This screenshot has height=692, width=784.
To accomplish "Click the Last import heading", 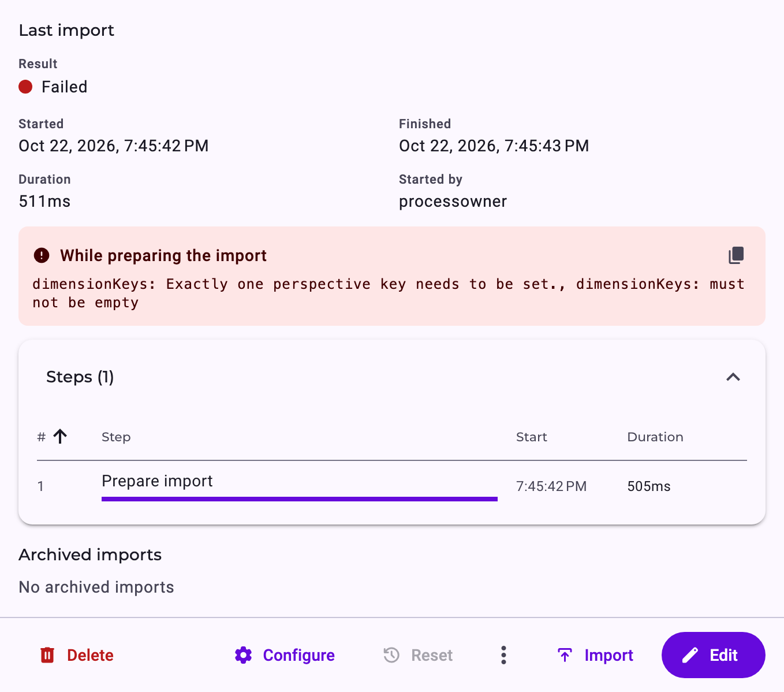I will click(x=66, y=30).
